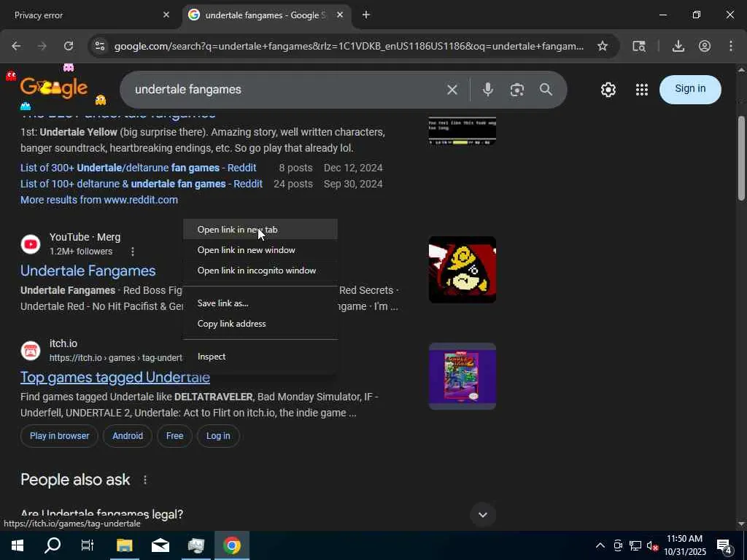The image size is (747, 560).
Task: Click the forward navigation arrow
Action: point(42,46)
